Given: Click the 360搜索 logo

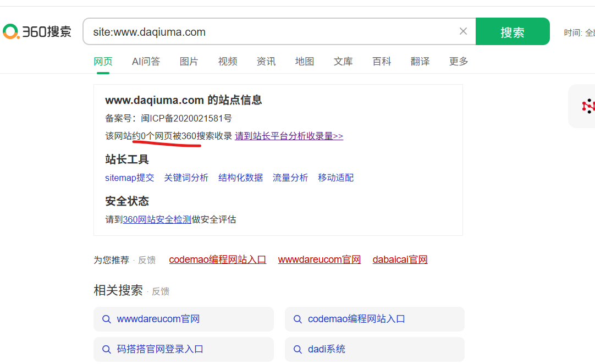Looking at the screenshot, I should point(37,31).
